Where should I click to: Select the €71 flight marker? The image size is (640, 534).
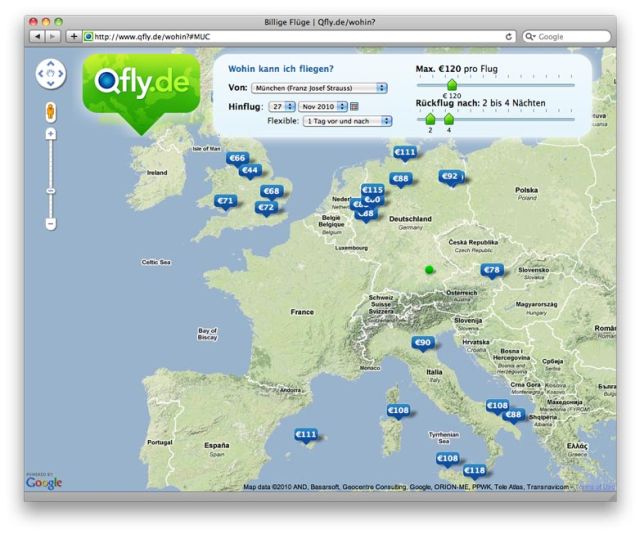225,202
